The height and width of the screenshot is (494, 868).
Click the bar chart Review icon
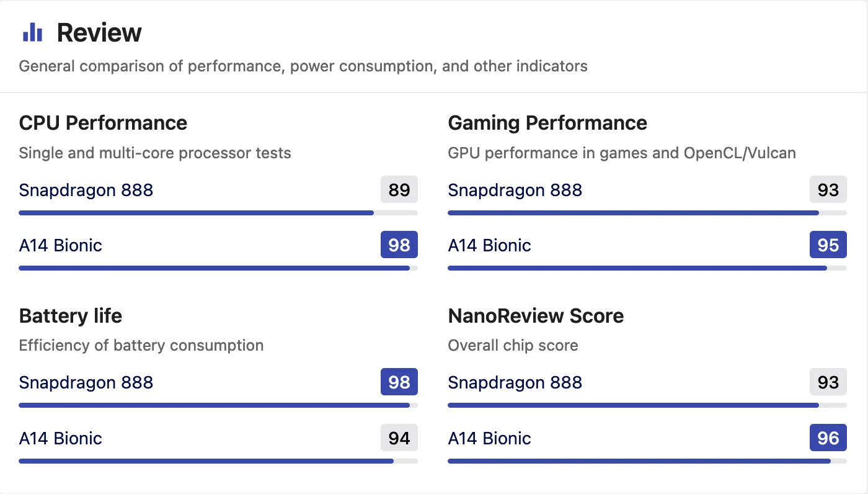tap(32, 32)
